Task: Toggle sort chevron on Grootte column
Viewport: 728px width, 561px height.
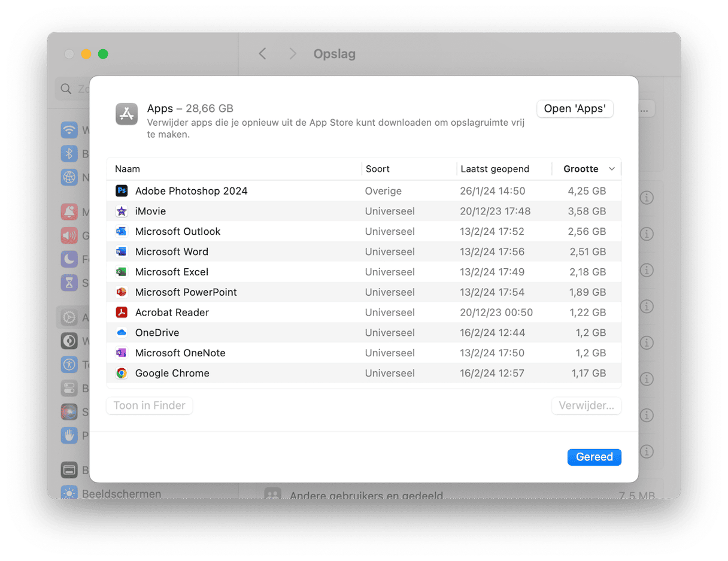Action: click(612, 169)
